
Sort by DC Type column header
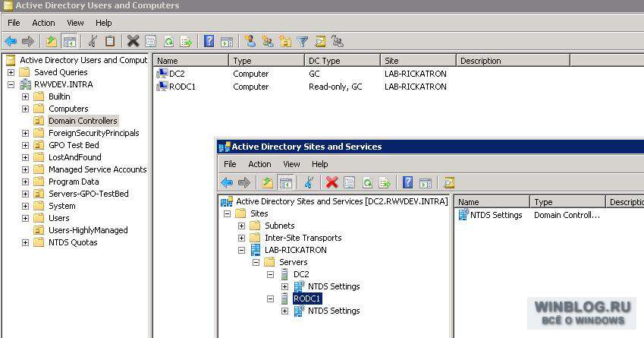[x=342, y=61]
